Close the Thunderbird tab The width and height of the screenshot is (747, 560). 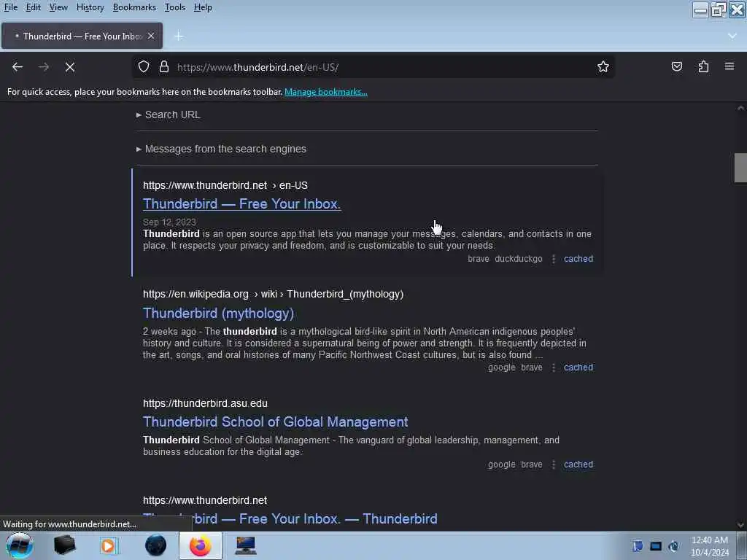pyautogui.click(x=151, y=36)
